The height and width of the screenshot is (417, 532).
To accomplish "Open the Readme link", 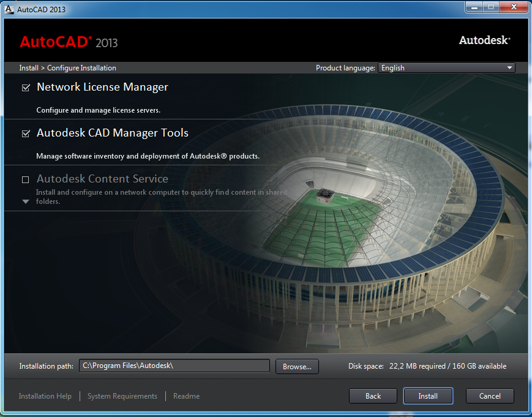I will [186, 396].
